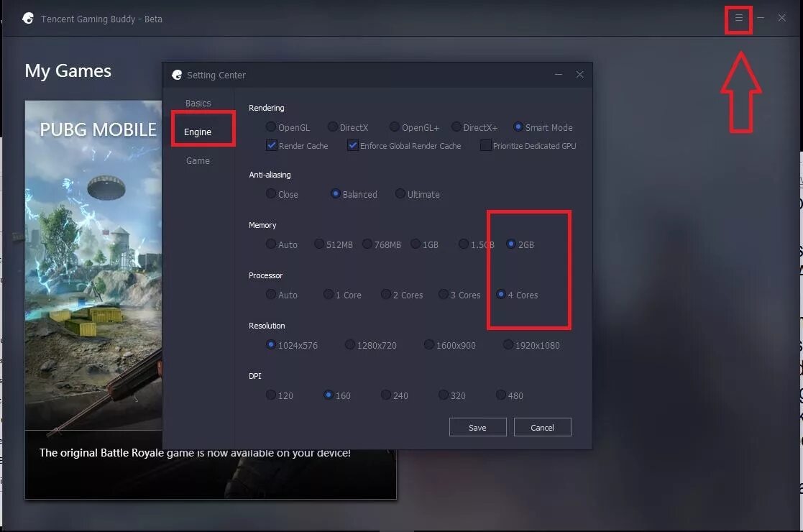This screenshot has height=532, width=803.
Task: Choose 1024x576 resolution
Action: 270,344
